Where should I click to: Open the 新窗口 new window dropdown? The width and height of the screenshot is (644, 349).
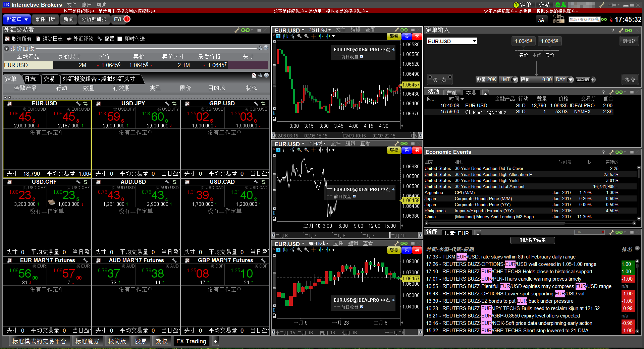pos(17,19)
